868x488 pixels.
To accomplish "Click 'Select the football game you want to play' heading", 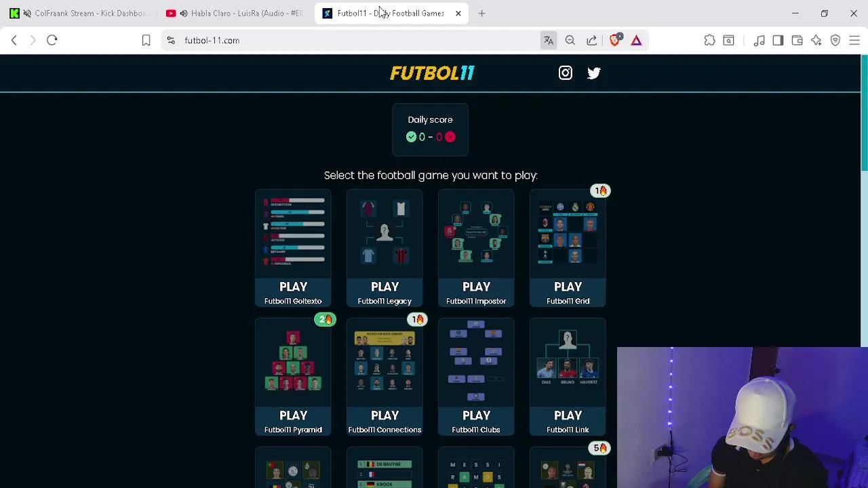I will [431, 176].
